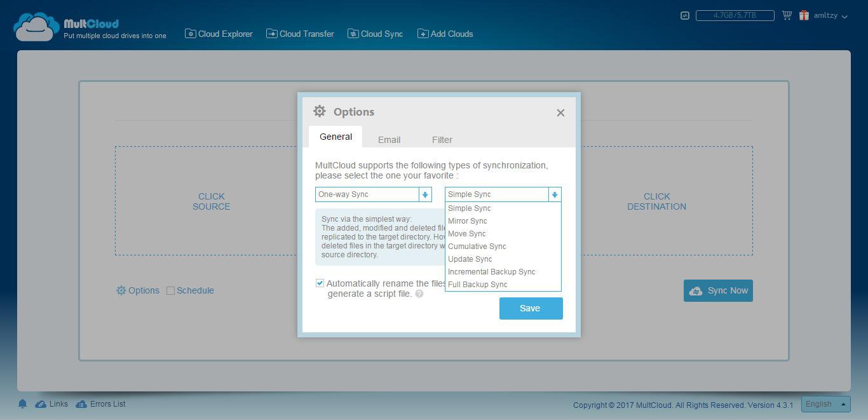868x420 pixels.
Task: Save the sync options
Action: (531, 308)
